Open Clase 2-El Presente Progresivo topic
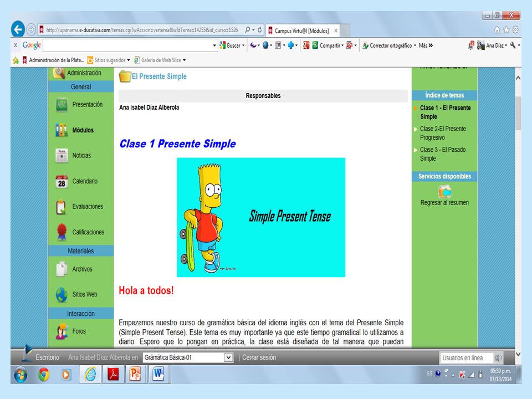532x399 pixels. coord(443,133)
